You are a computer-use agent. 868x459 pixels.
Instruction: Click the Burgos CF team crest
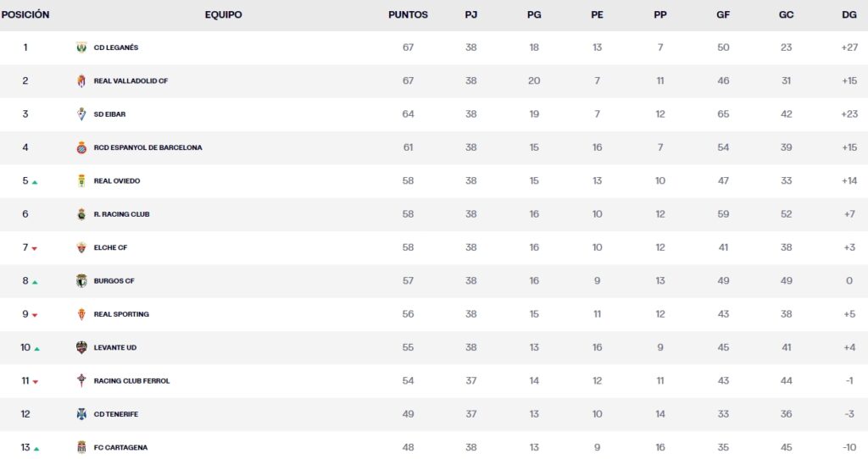[x=81, y=280]
